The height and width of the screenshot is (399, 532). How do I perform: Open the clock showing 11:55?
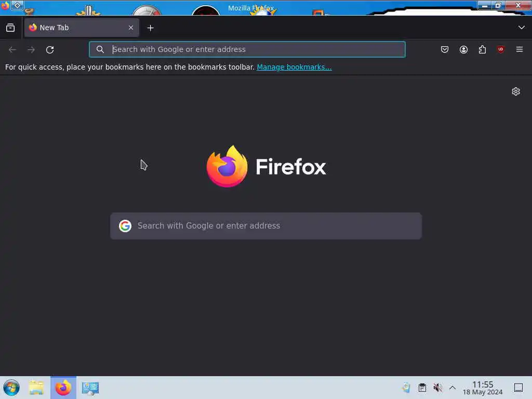pos(483,388)
